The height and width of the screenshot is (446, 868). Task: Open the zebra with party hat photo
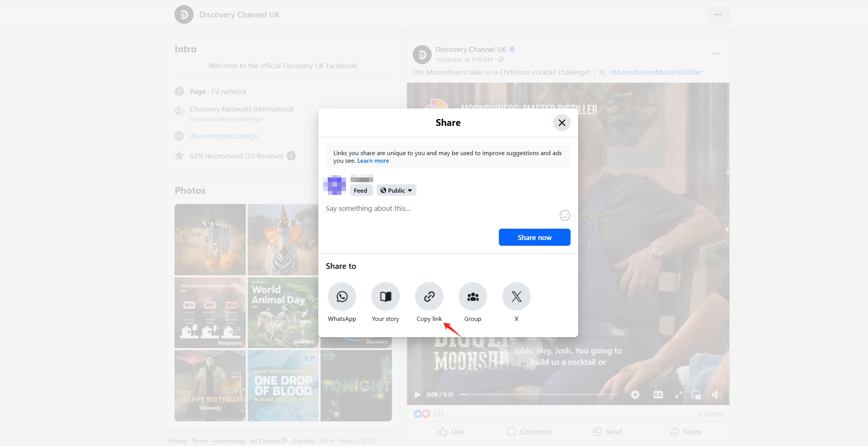coord(283,240)
